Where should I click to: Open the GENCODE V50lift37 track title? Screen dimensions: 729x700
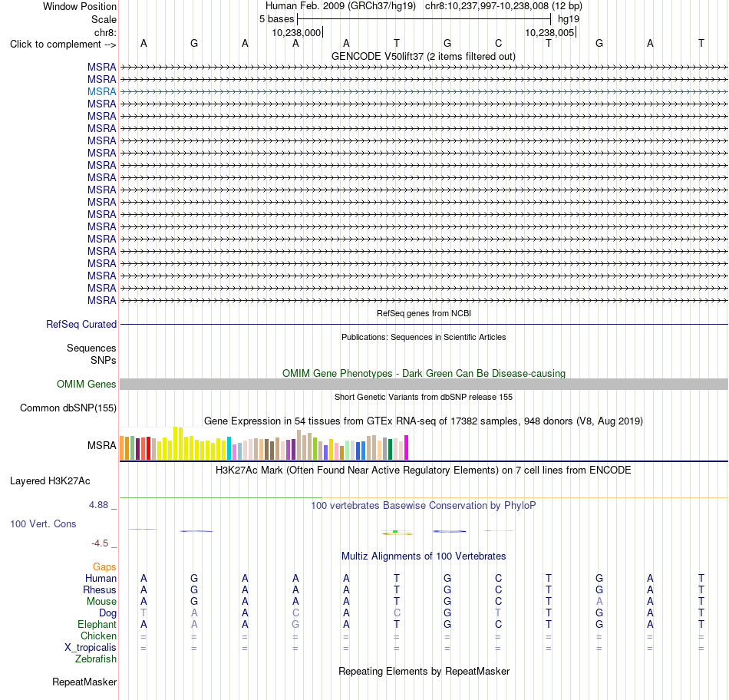click(x=423, y=56)
